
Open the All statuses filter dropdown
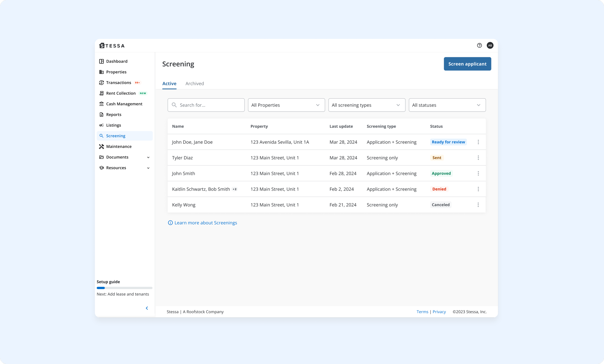447,105
